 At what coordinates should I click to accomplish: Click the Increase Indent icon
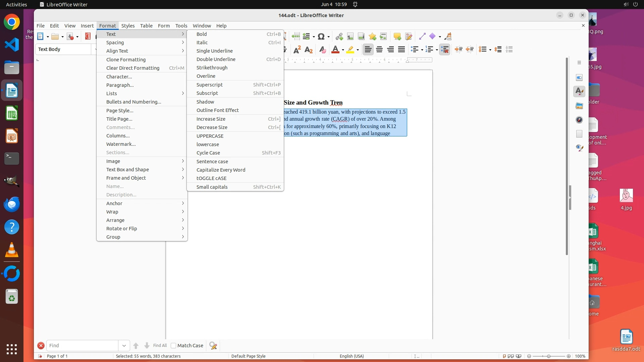coord(459,50)
